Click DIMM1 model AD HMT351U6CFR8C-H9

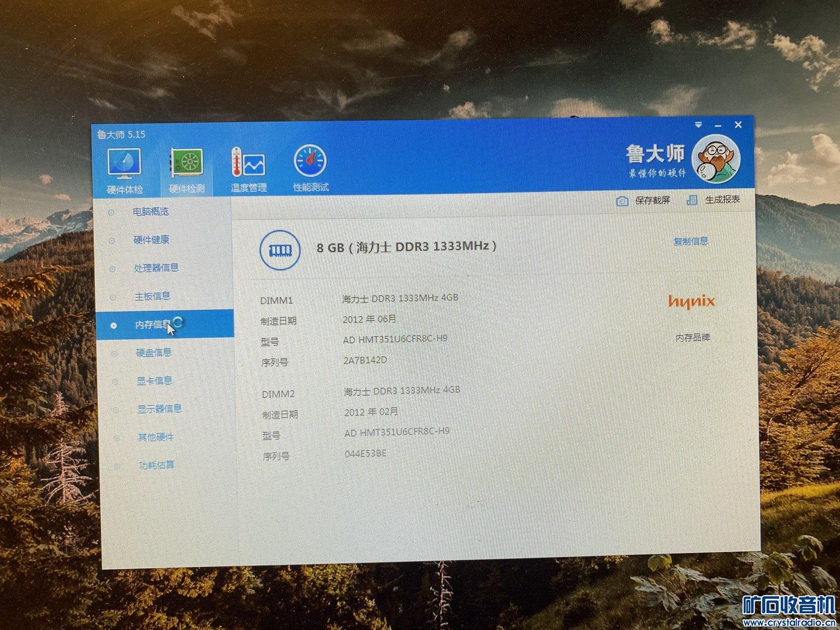[x=395, y=339]
